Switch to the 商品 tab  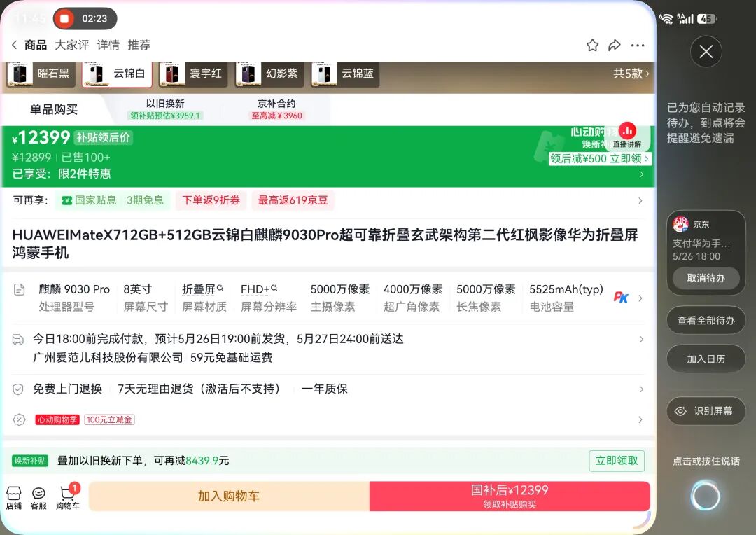click(x=36, y=45)
